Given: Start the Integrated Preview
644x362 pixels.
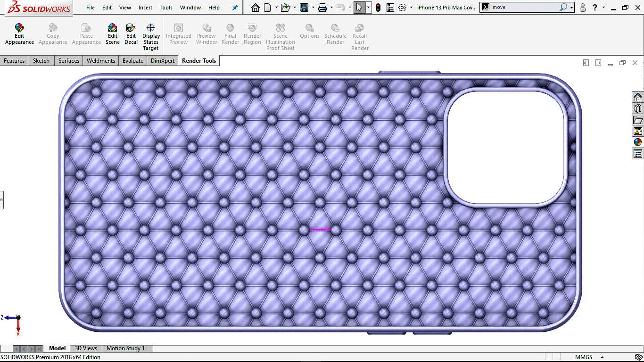Looking at the screenshot, I should pos(178,34).
